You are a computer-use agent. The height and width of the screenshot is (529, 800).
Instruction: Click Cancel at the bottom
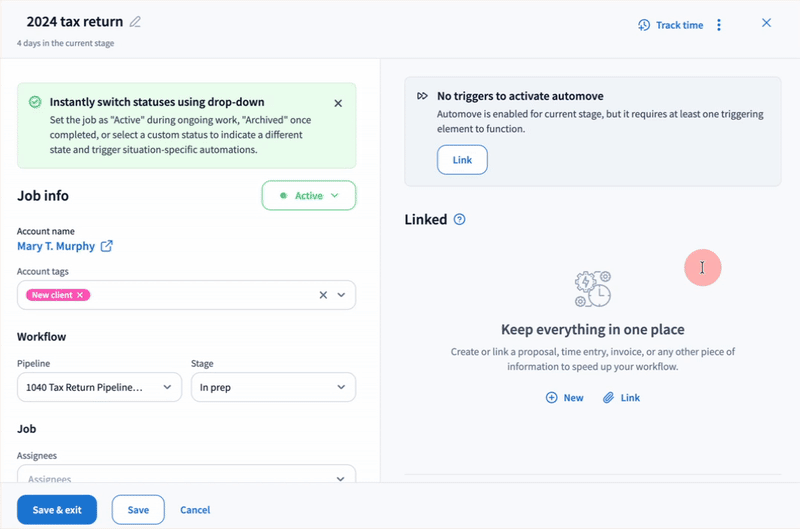[195, 510]
